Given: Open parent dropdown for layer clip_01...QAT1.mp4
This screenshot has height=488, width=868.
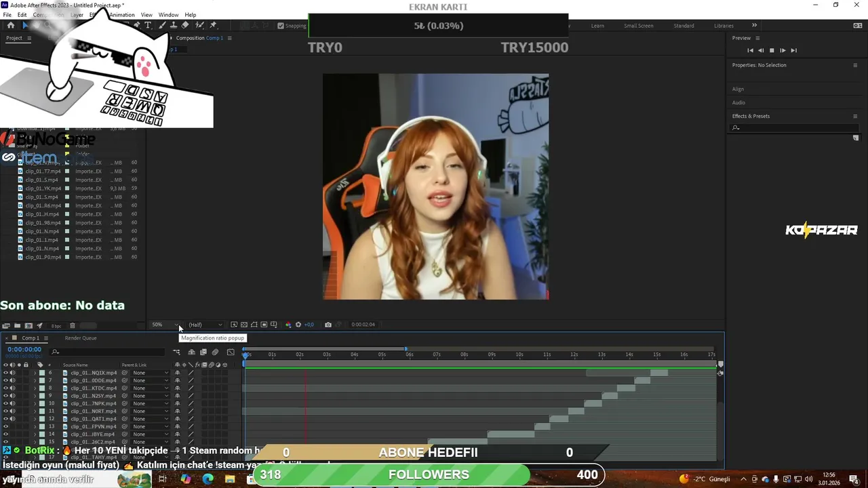Looking at the screenshot, I should point(151,419).
